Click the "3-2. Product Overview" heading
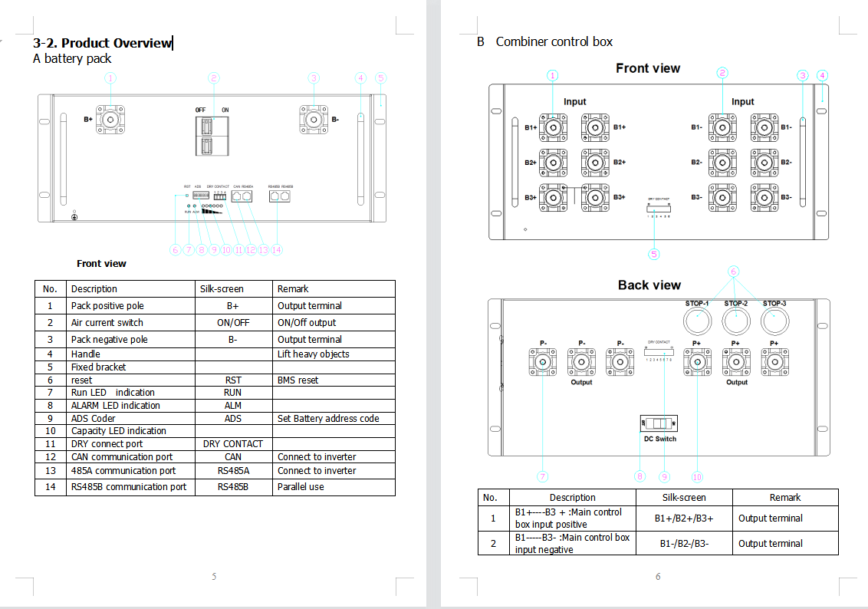This screenshot has height=609, width=868. [x=103, y=43]
